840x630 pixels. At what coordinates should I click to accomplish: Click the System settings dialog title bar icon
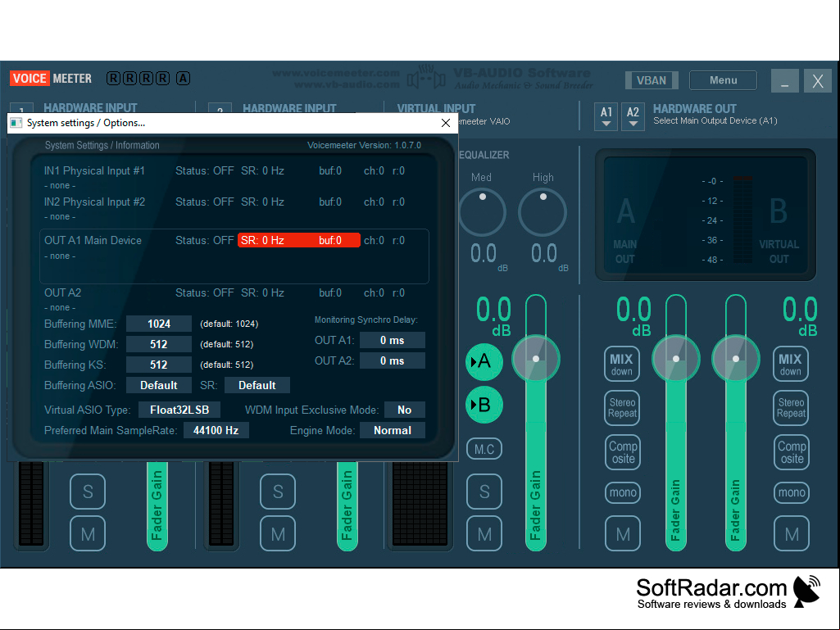16,123
